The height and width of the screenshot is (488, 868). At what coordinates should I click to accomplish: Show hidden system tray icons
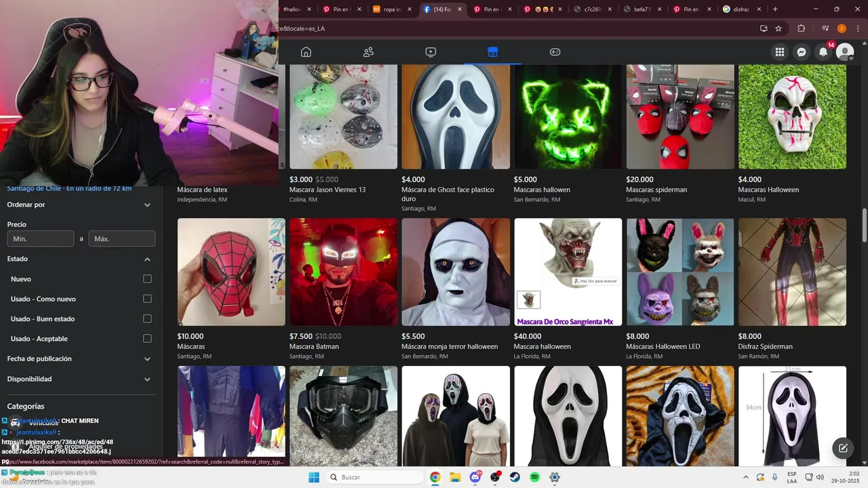[x=745, y=477]
